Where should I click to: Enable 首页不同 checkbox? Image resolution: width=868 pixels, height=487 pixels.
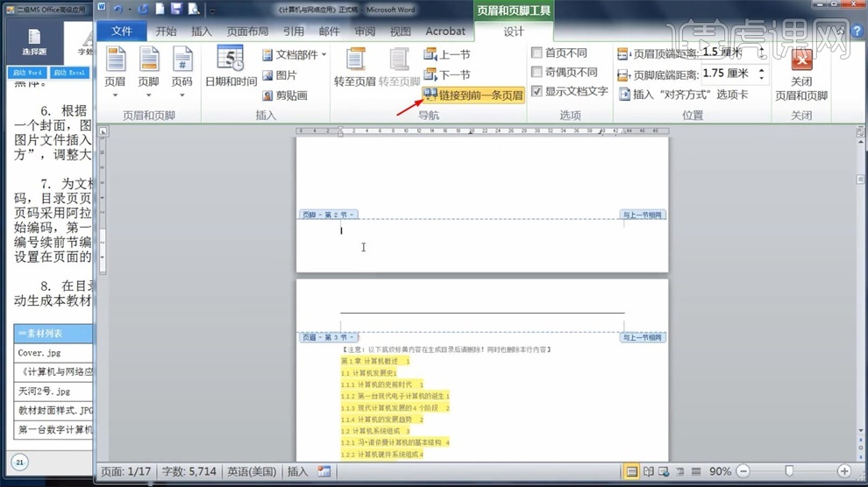tap(537, 53)
